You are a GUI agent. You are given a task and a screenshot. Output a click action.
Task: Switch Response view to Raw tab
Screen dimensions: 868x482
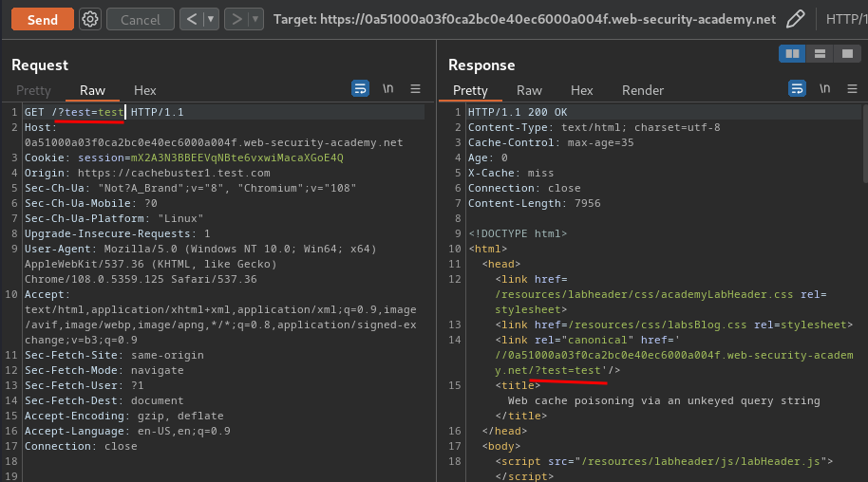pos(529,90)
